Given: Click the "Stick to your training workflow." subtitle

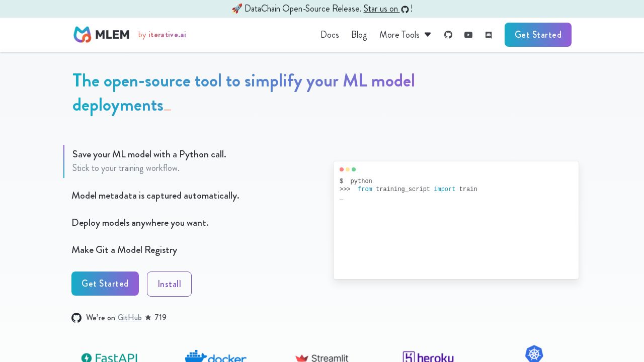Looking at the screenshot, I should click(x=126, y=168).
